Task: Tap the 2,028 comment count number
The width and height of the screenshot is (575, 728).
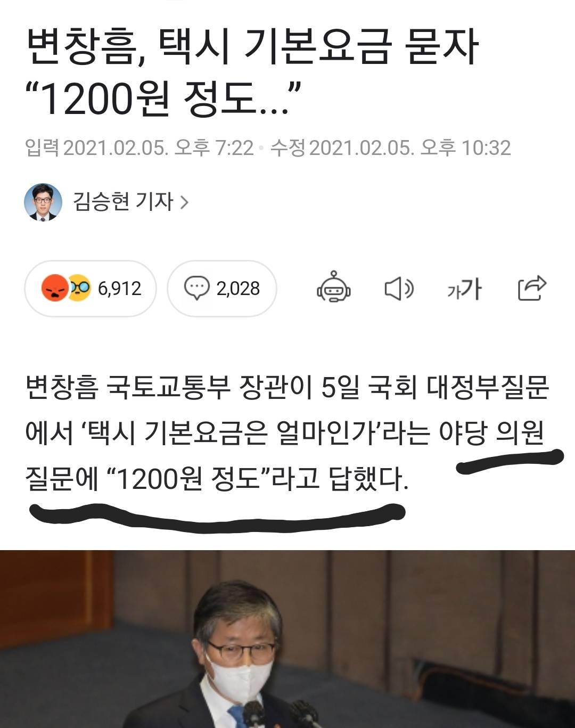Action: tap(238, 289)
